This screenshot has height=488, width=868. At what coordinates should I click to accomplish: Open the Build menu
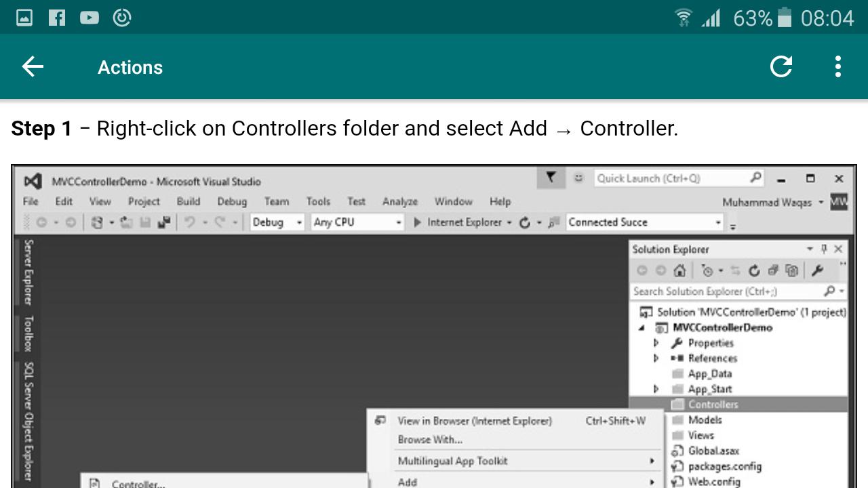click(188, 201)
